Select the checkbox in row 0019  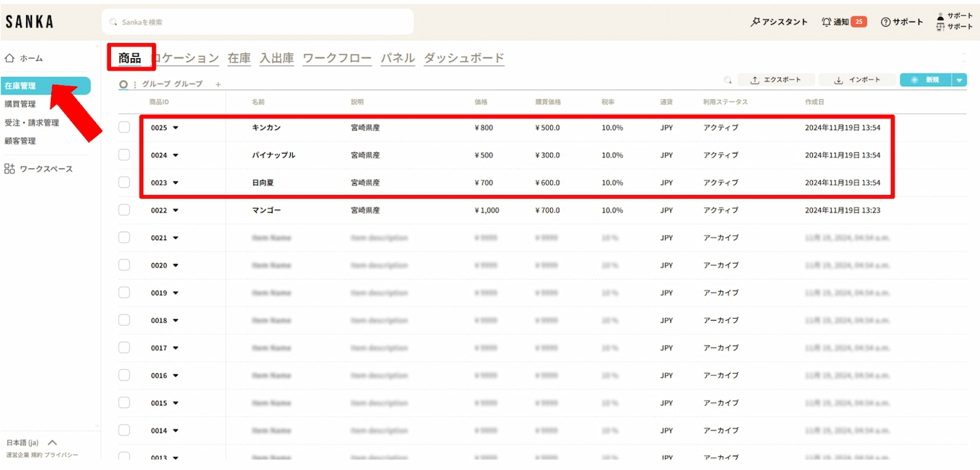pos(124,292)
